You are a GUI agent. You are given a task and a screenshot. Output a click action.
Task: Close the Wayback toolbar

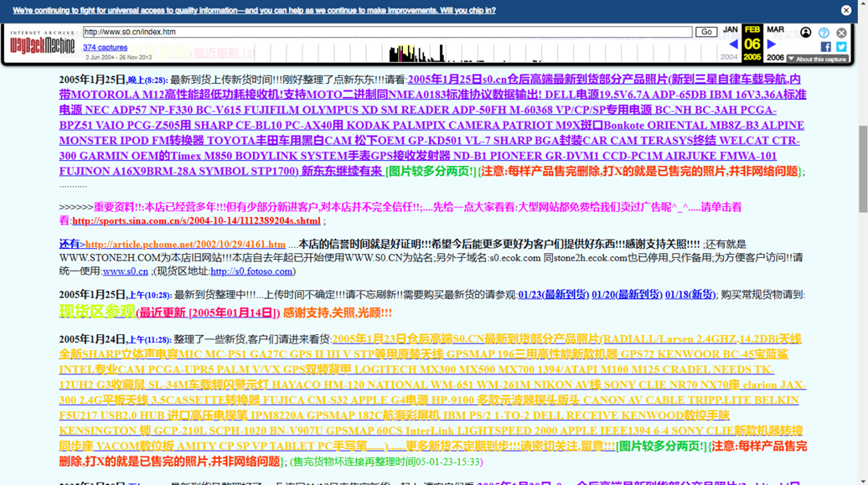click(841, 33)
